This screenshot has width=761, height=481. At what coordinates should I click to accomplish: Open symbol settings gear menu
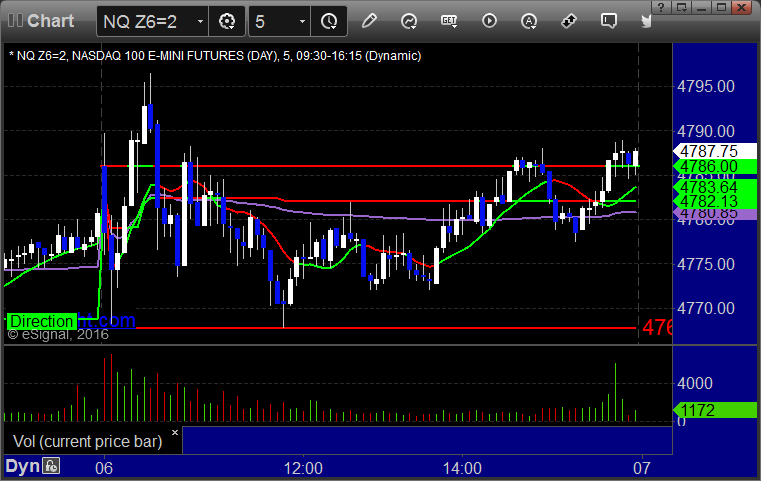227,21
